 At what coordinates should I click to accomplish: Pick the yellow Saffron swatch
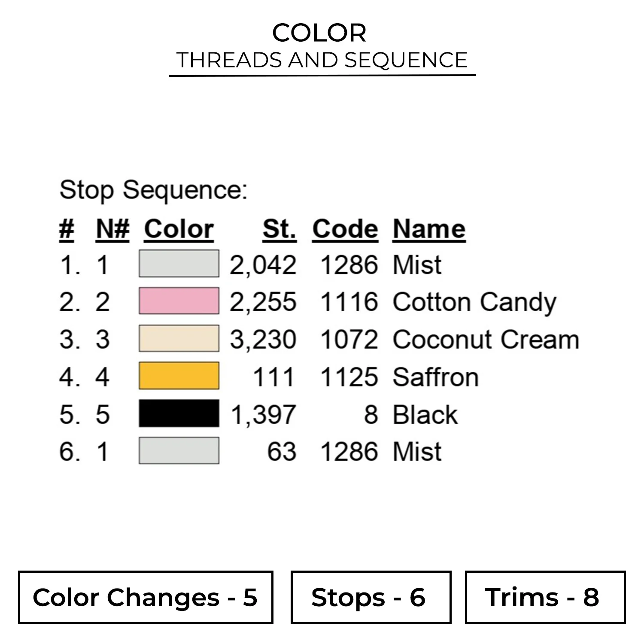pos(179,376)
